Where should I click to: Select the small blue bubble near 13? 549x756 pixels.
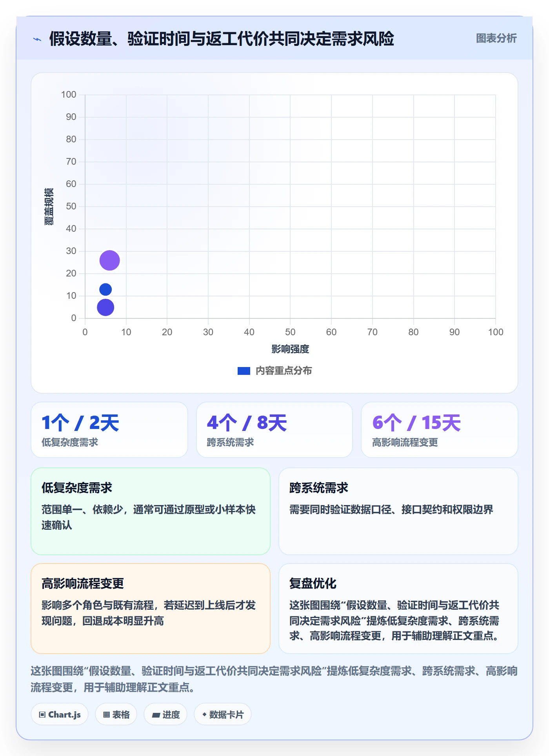pyautogui.click(x=105, y=289)
